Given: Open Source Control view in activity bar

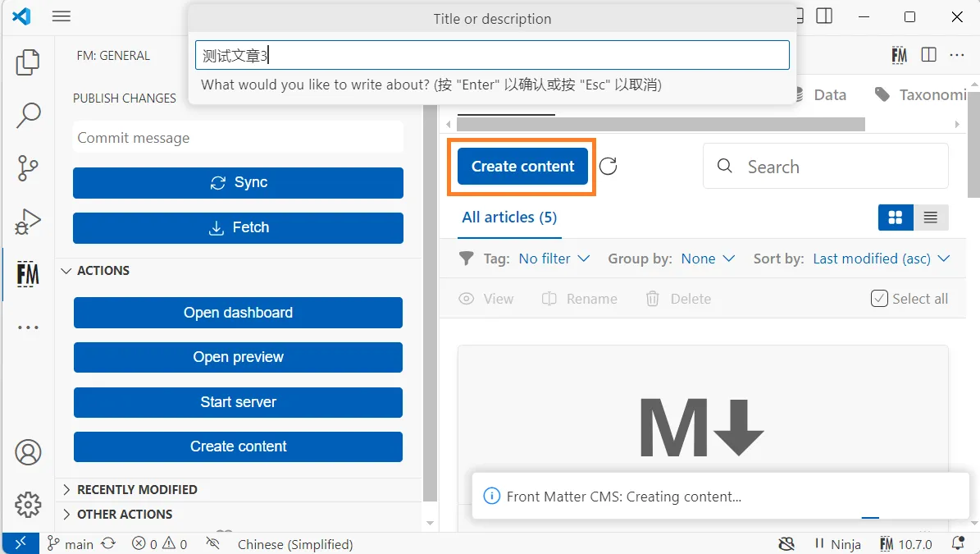Looking at the screenshot, I should [x=28, y=168].
